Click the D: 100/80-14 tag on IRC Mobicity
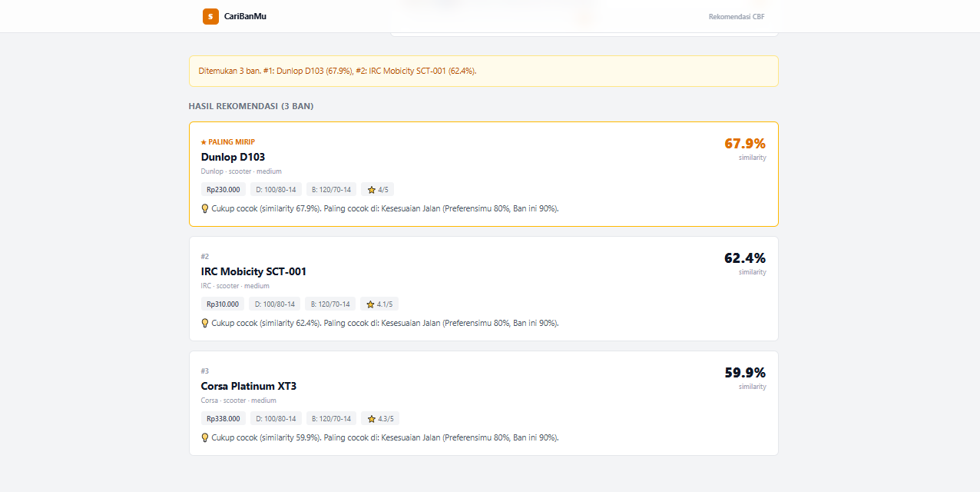980x492 pixels. [x=275, y=304]
